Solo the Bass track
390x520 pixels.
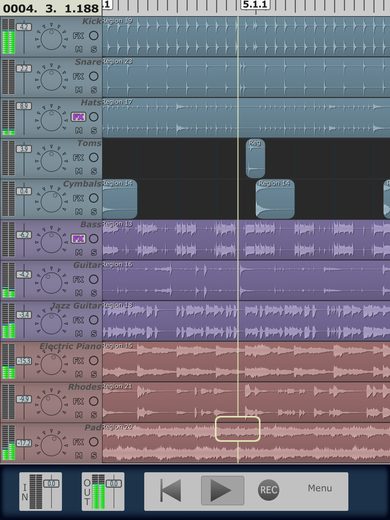pos(94,253)
